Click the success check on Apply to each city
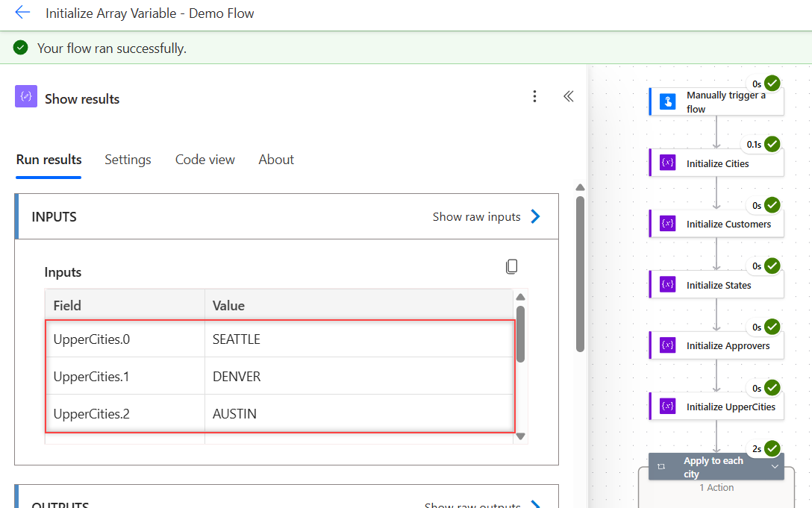This screenshot has height=508, width=812. (x=772, y=448)
